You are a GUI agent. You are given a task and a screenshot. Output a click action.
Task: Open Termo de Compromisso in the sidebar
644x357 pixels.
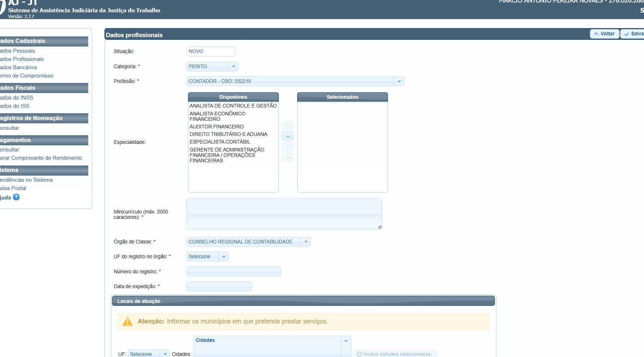click(27, 76)
